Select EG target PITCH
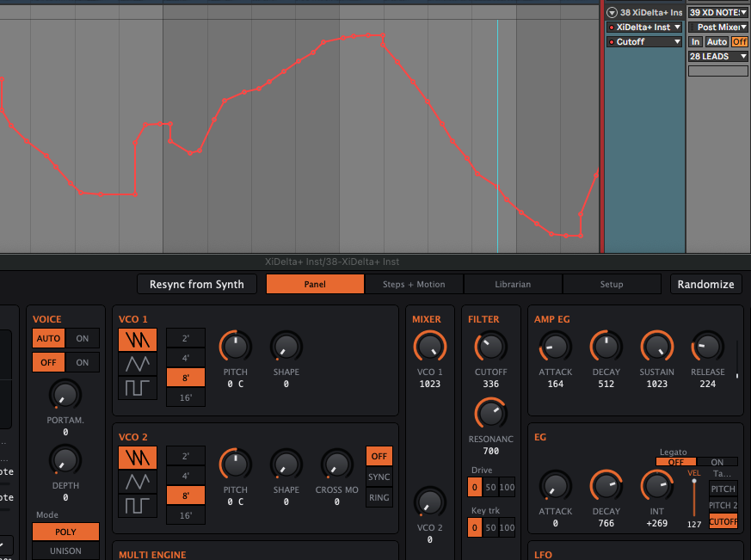 tap(723, 489)
